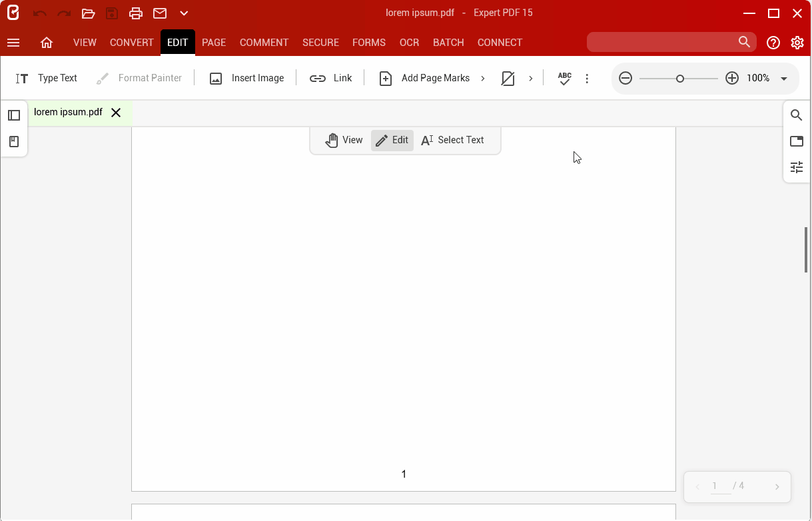Open a file with folder icon

[88, 13]
